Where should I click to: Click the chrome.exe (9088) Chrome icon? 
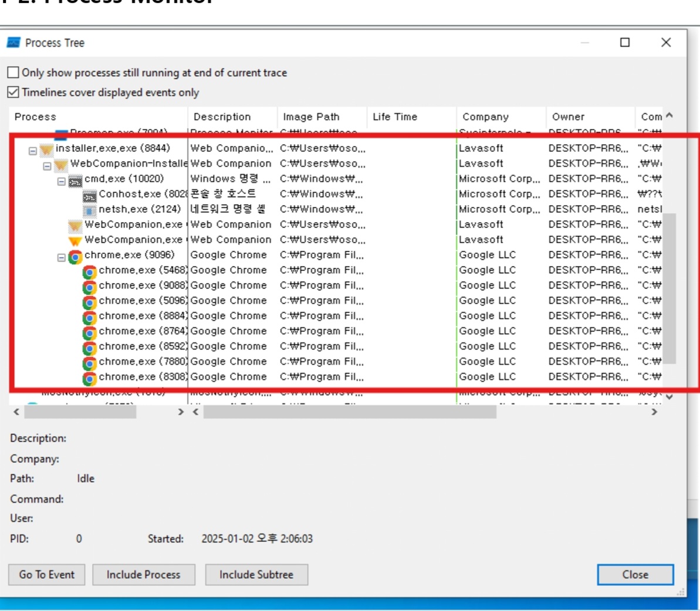click(x=89, y=287)
